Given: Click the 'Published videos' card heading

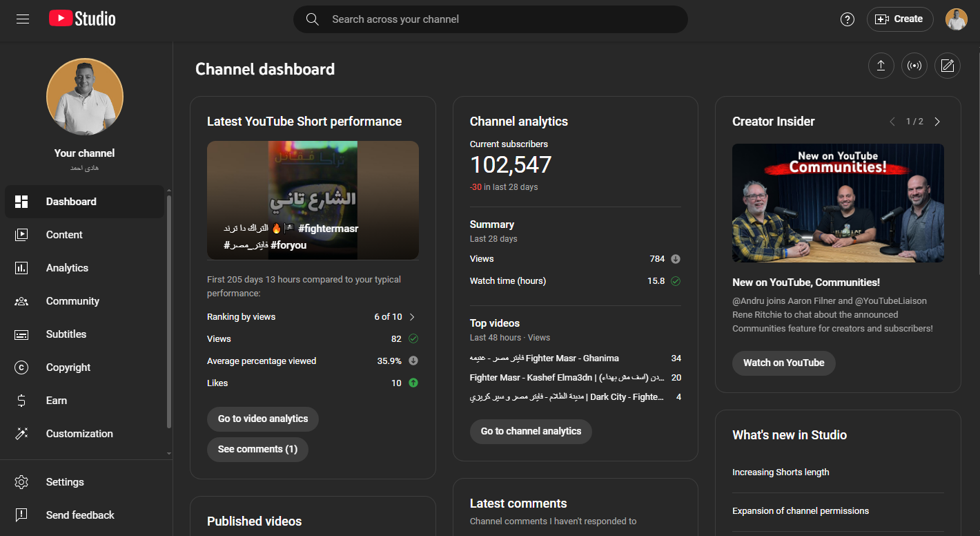Looking at the screenshot, I should (255, 521).
